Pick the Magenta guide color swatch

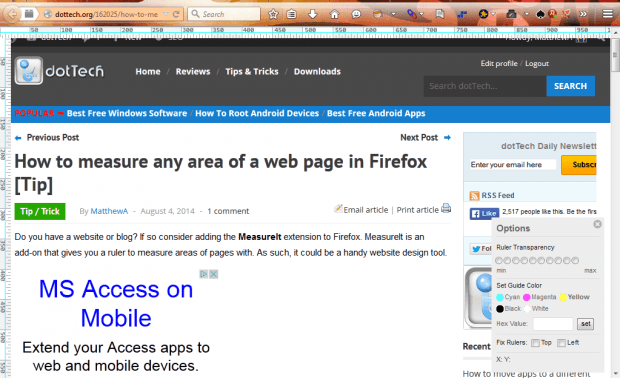coord(527,297)
